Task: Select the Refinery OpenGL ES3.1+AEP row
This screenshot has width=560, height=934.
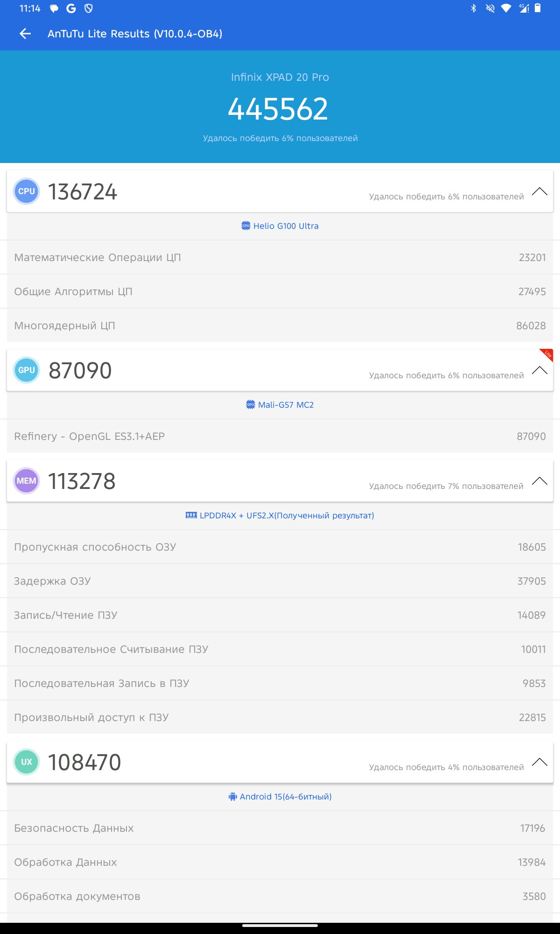Action: (x=280, y=436)
